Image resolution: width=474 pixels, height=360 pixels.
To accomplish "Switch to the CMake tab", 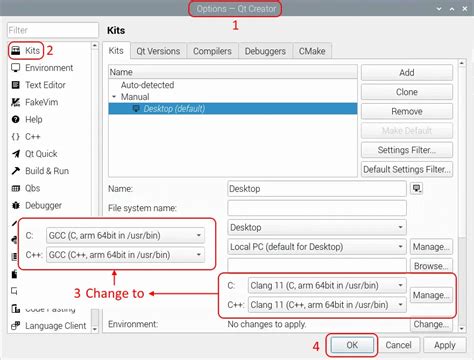I will (x=312, y=51).
